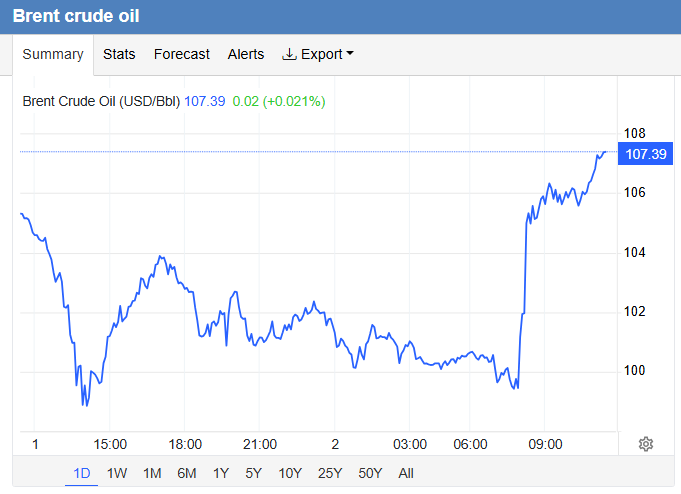Show All available price history
Image resolution: width=681 pixels, height=494 pixels.
point(405,473)
